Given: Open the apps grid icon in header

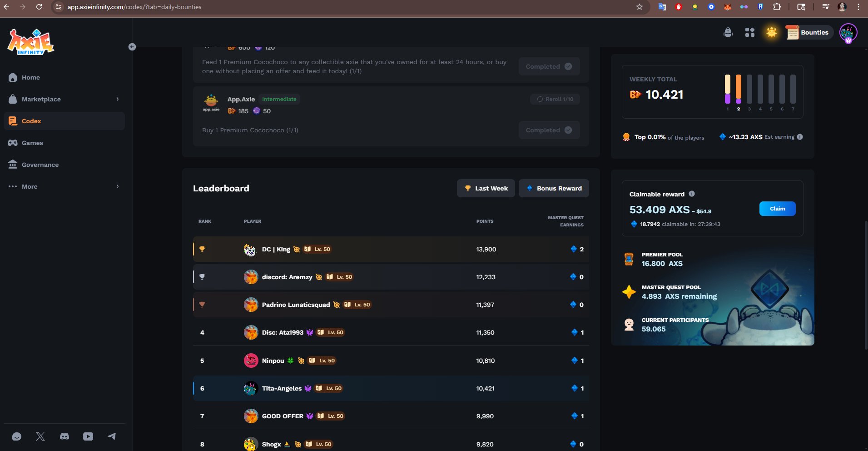Looking at the screenshot, I should click(750, 32).
